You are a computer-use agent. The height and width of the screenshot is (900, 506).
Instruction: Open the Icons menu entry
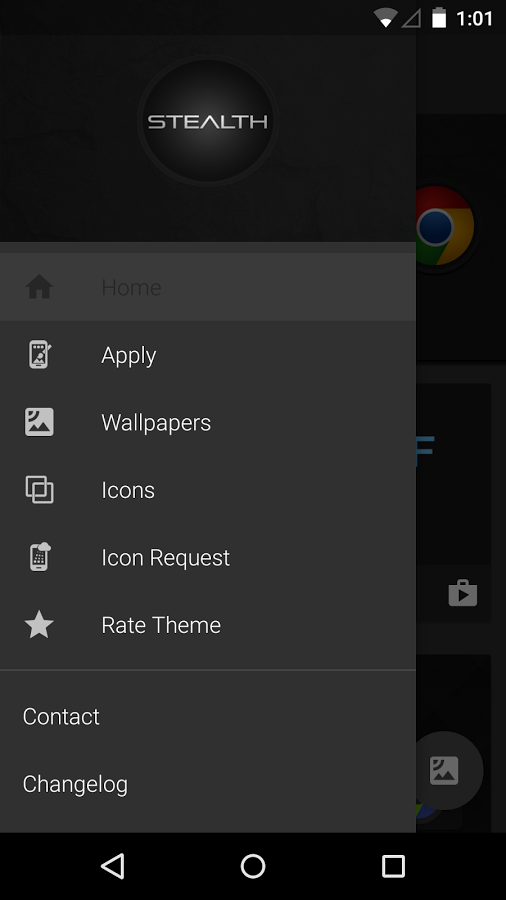point(208,490)
